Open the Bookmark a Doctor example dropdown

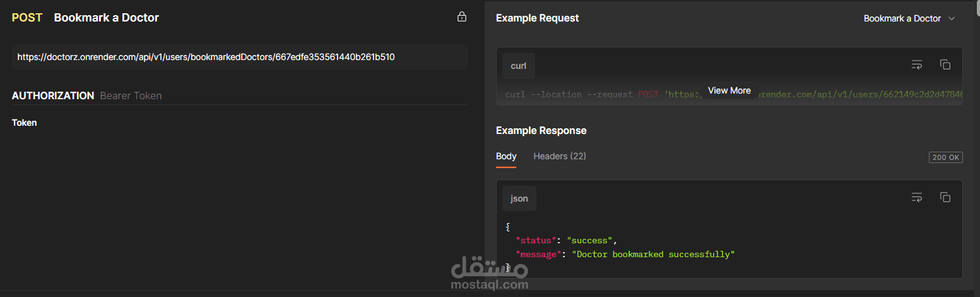(x=909, y=18)
